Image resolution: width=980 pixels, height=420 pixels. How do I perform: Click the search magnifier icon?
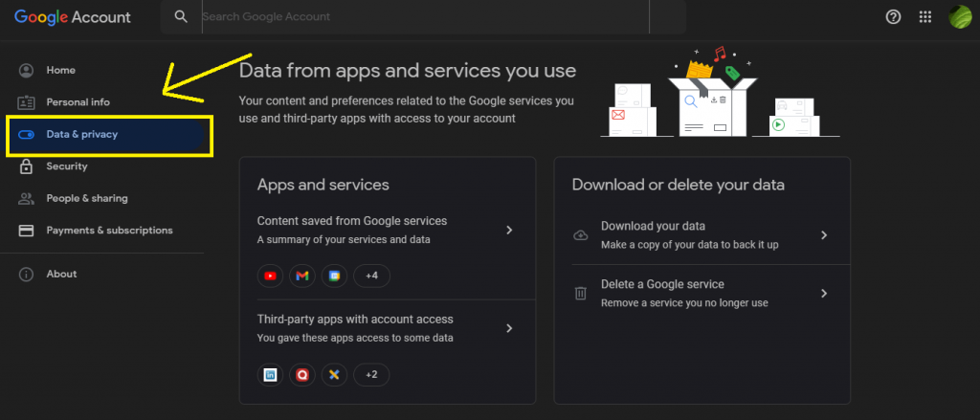[x=181, y=17]
